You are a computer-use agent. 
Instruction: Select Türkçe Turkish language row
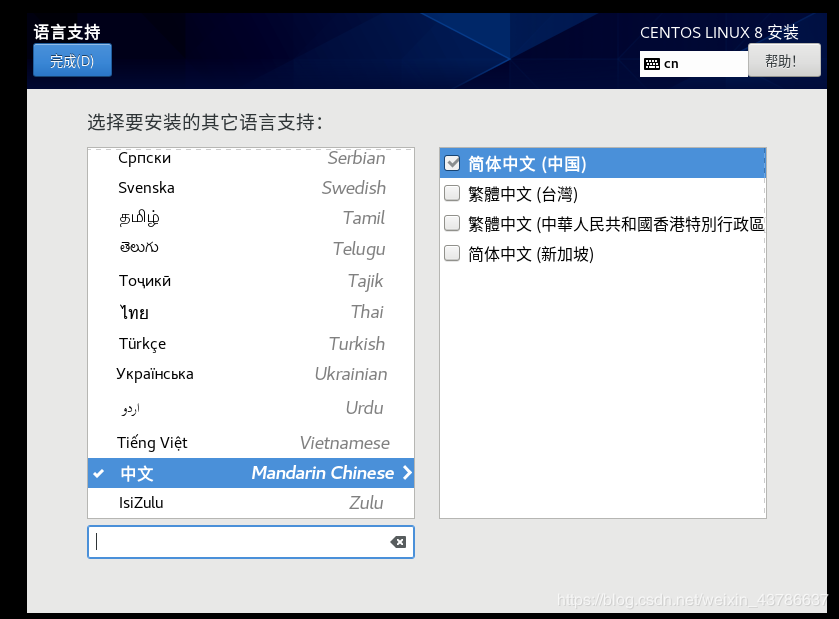pyautogui.click(x=251, y=343)
